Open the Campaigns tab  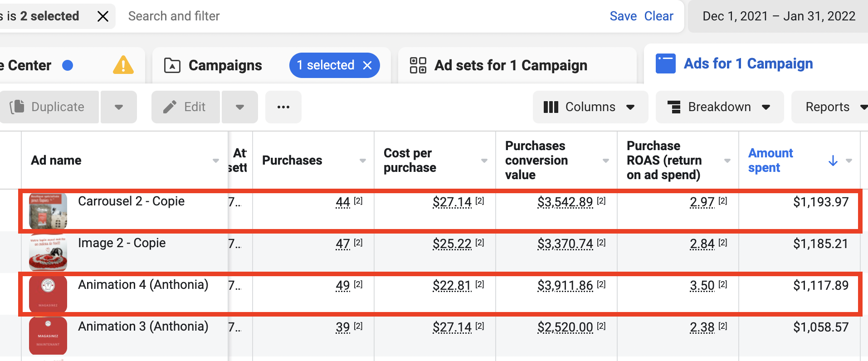[225, 65]
